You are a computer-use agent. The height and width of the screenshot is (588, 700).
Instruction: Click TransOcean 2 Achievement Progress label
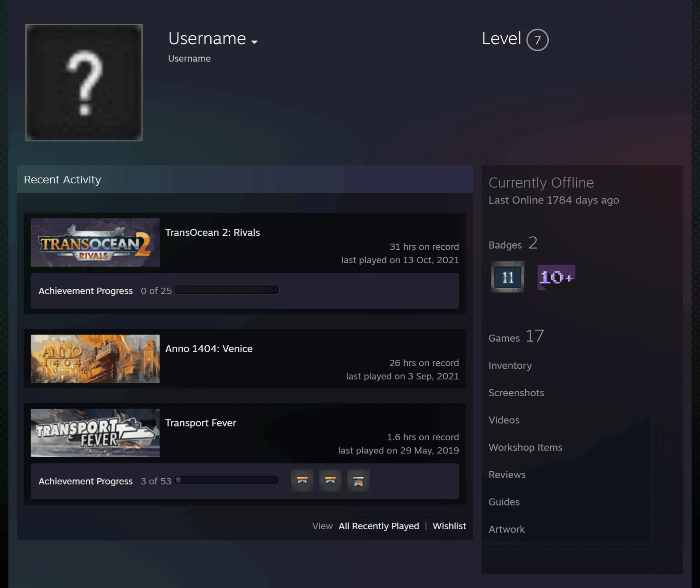86,291
